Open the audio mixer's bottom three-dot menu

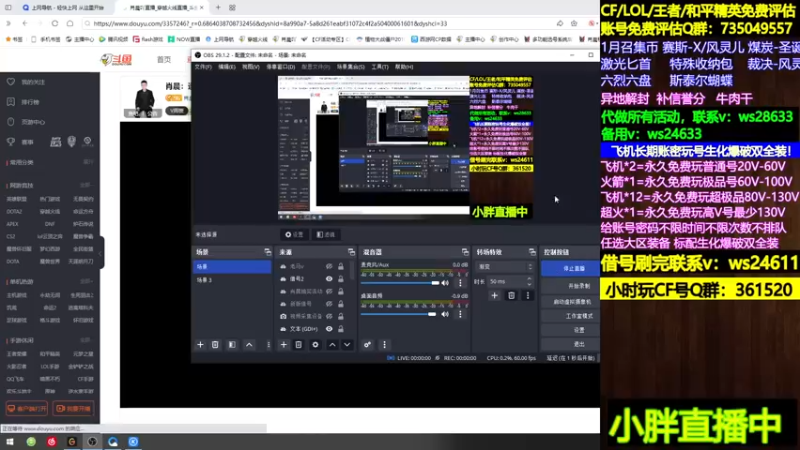[x=384, y=345]
